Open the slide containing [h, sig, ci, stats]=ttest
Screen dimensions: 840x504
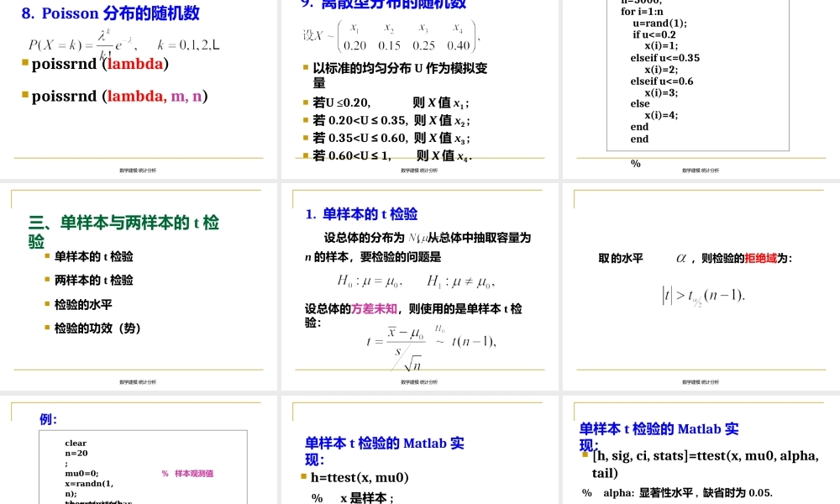[x=701, y=450]
